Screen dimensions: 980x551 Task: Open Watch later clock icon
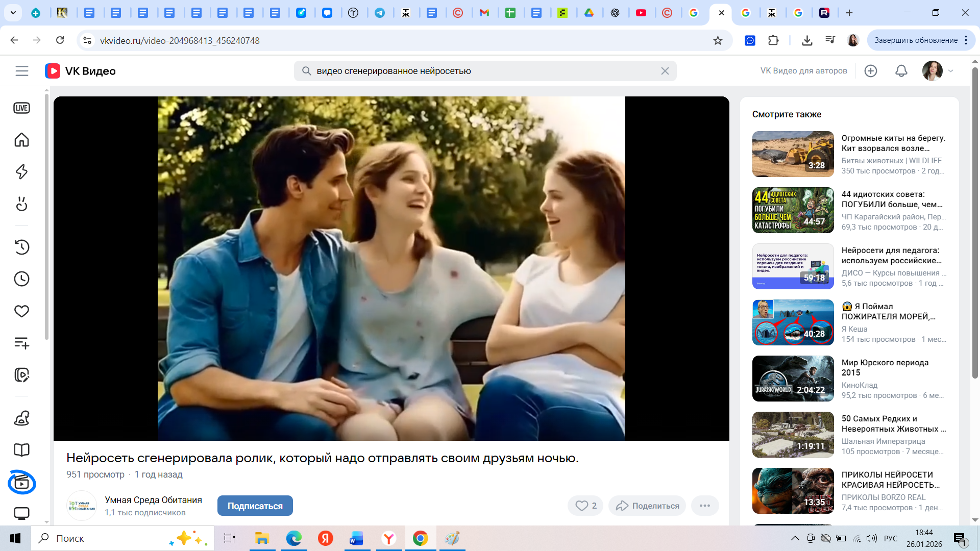pos(21,279)
